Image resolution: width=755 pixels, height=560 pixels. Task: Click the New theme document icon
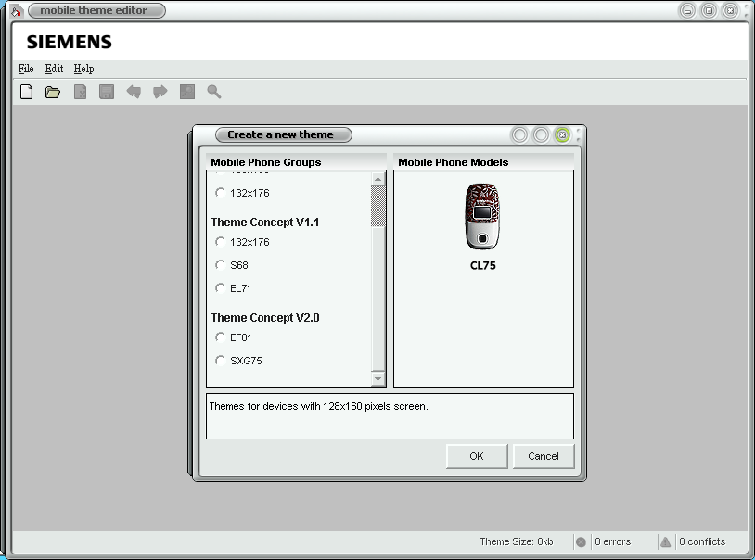click(27, 92)
